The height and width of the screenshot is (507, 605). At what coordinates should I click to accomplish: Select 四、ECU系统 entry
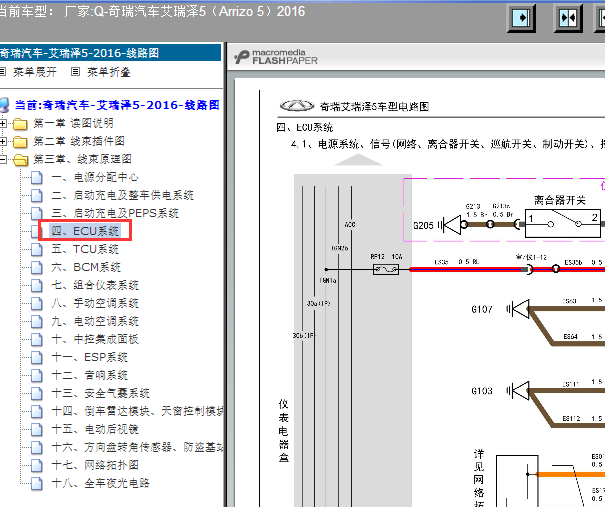85,231
